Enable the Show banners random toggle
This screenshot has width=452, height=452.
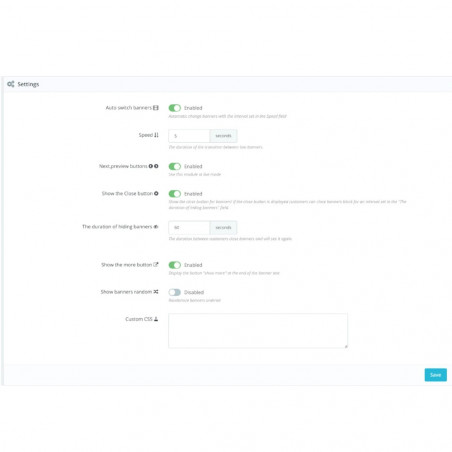pos(175,292)
